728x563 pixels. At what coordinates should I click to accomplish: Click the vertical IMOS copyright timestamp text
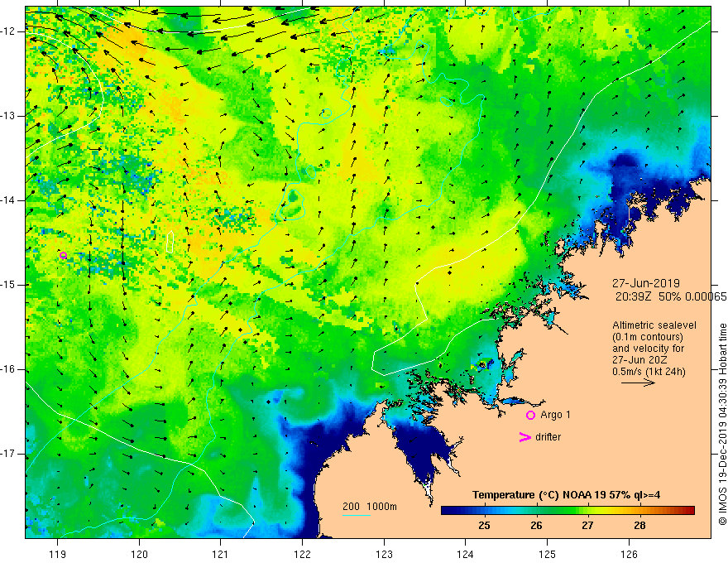coord(722,425)
